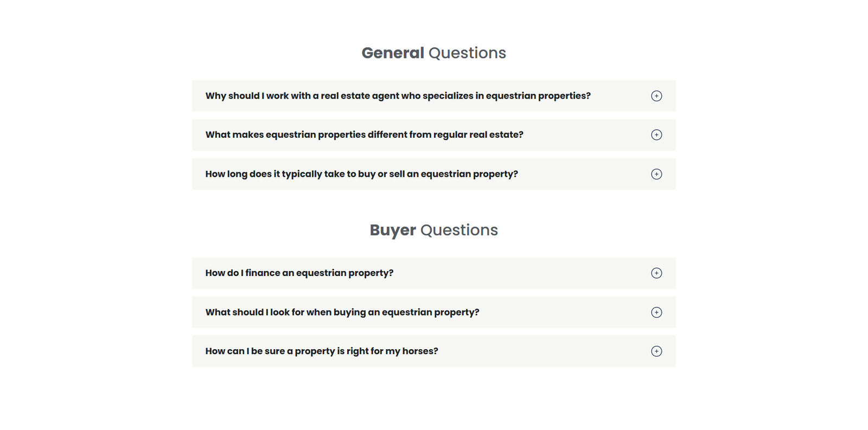
Task: Open 'What should I look for when buying' question
Action: click(x=342, y=312)
